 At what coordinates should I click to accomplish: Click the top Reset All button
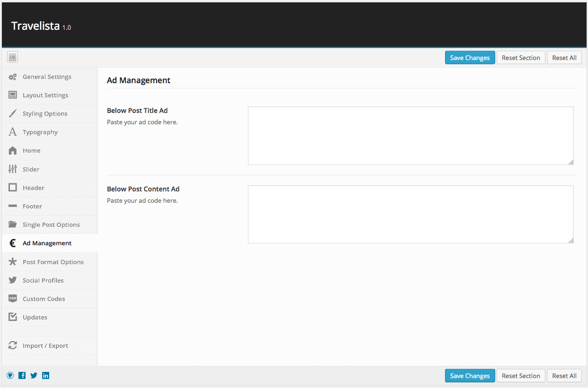564,58
